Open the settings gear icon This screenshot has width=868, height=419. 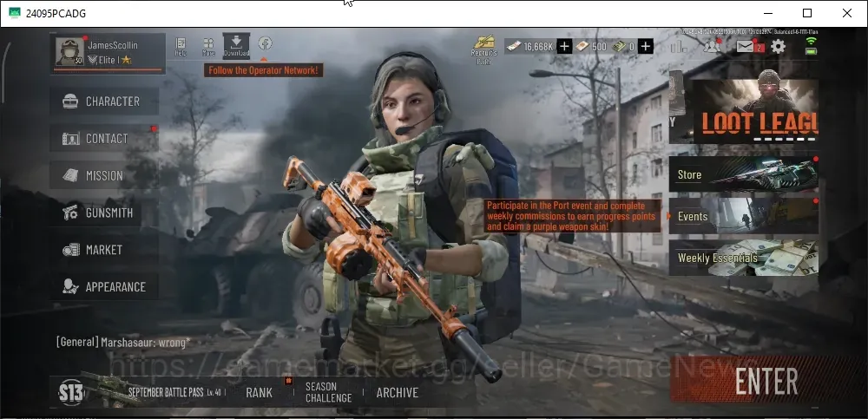pyautogui.click(x=779, y=47)
